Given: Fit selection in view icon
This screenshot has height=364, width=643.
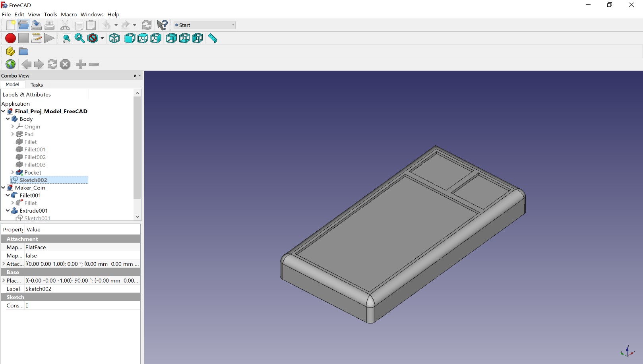Looking at the screenshot, I should tap(80, 38).
